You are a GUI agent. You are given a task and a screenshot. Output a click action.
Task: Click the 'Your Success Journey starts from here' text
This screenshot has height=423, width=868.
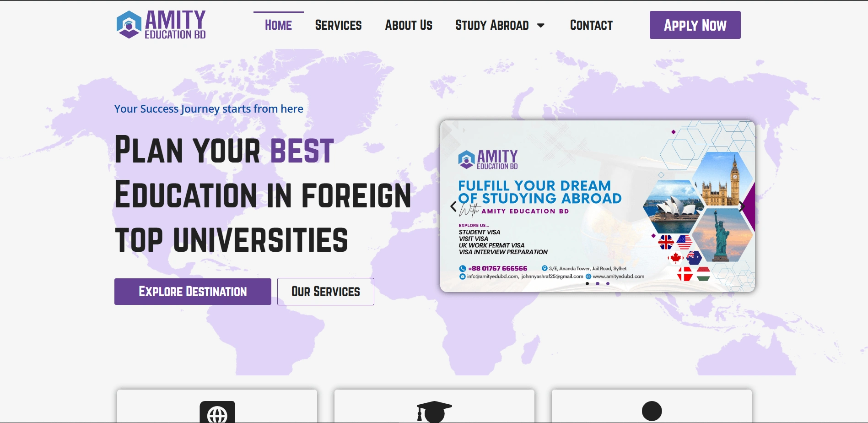point(209,109)
